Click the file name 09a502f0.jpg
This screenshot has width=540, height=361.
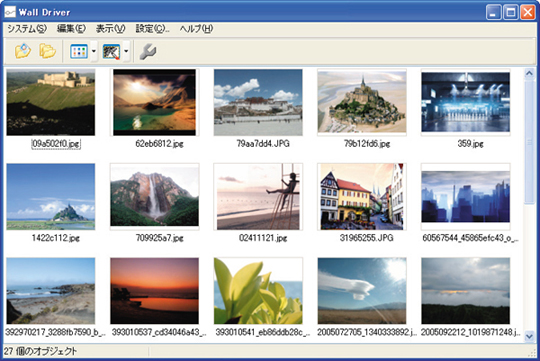[56, 144]
